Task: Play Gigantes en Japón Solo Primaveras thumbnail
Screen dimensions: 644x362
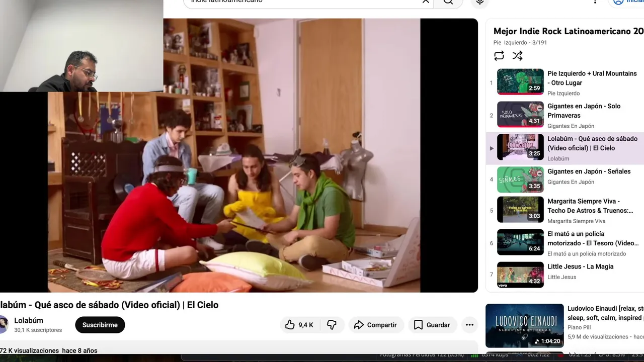Action: tap(520, 114)
